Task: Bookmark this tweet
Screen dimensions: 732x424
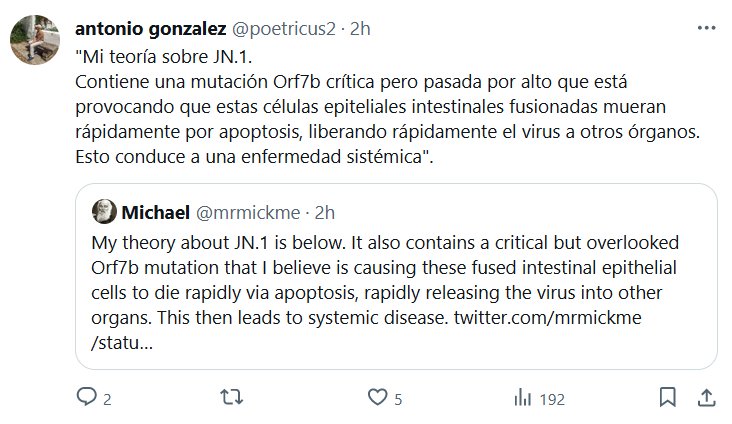Action: [x=664, y=398]
